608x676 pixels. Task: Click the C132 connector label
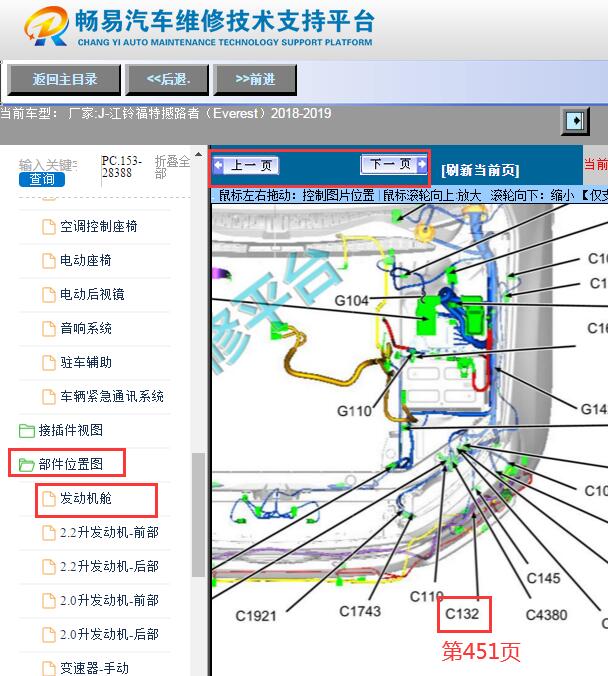point(462,614)
